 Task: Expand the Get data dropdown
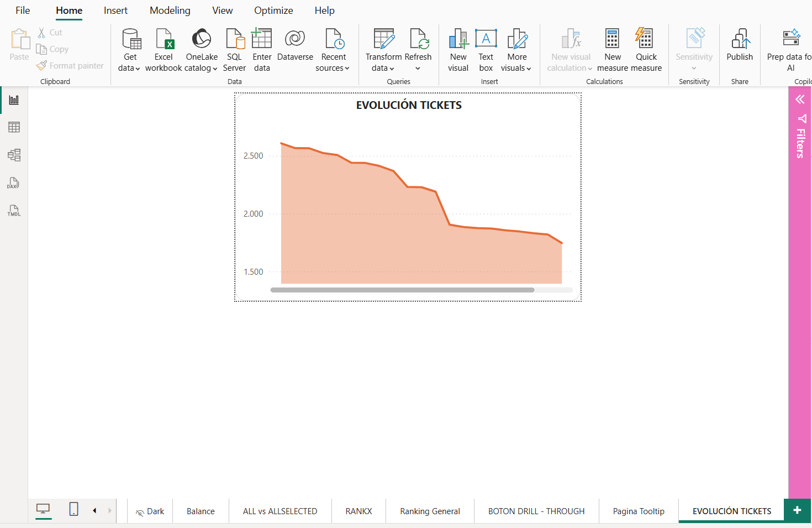(129, 68)
